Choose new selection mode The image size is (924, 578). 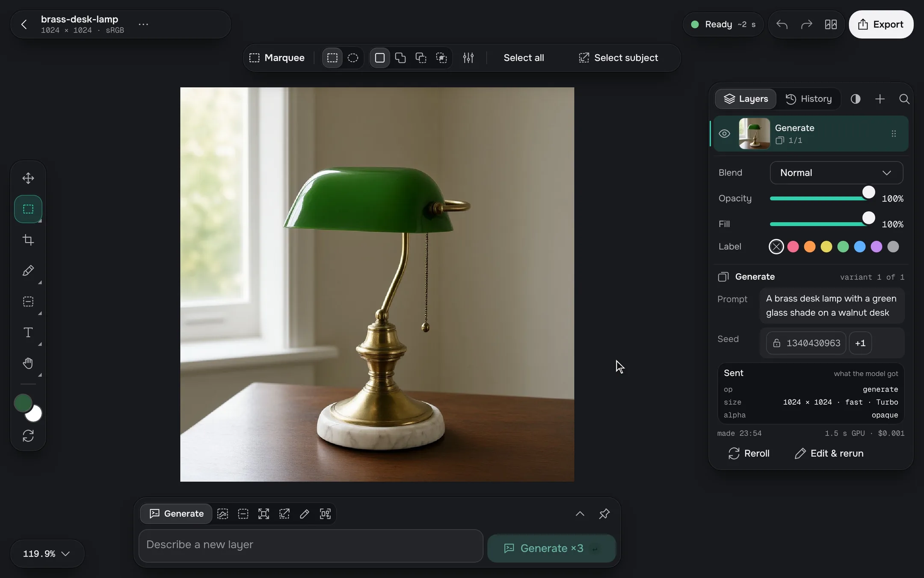tap(380, 58)
